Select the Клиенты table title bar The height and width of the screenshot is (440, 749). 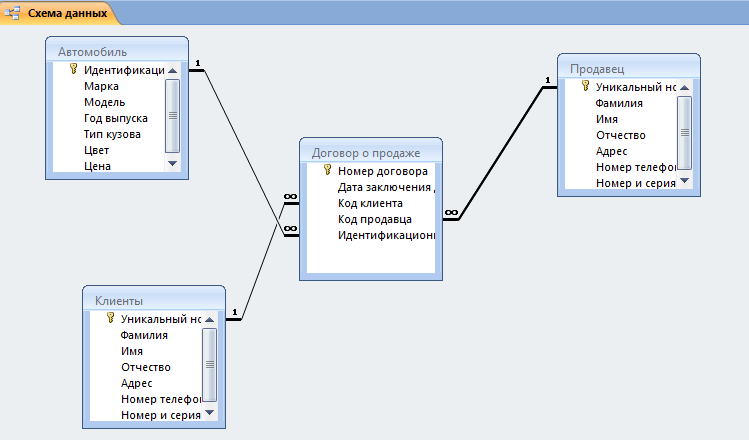(154, 300)
